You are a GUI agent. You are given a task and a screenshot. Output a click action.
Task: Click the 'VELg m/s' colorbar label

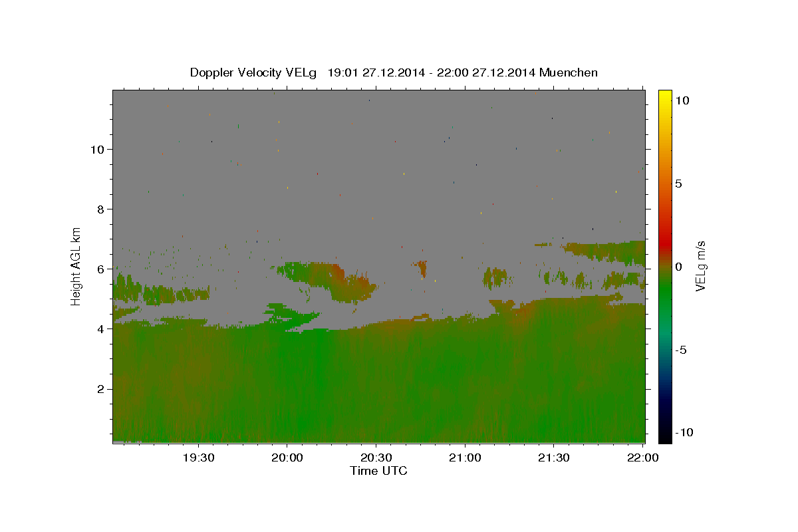(700, 266)
